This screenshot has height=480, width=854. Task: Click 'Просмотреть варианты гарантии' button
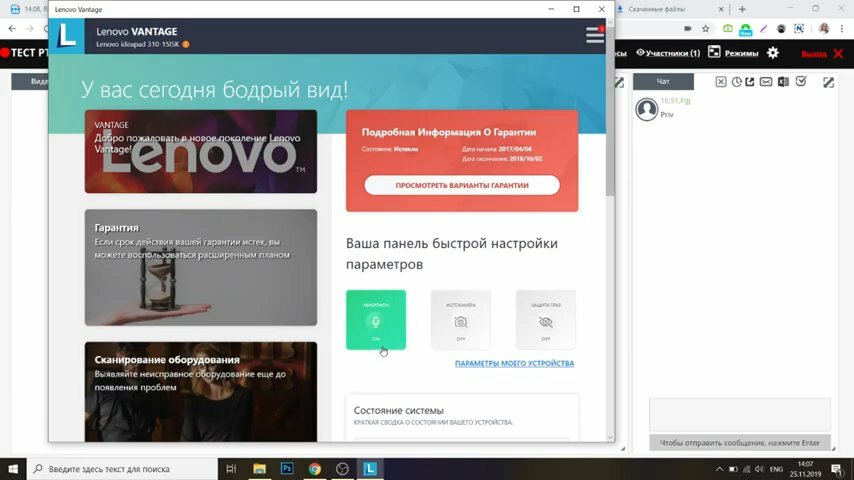(462, 185)
